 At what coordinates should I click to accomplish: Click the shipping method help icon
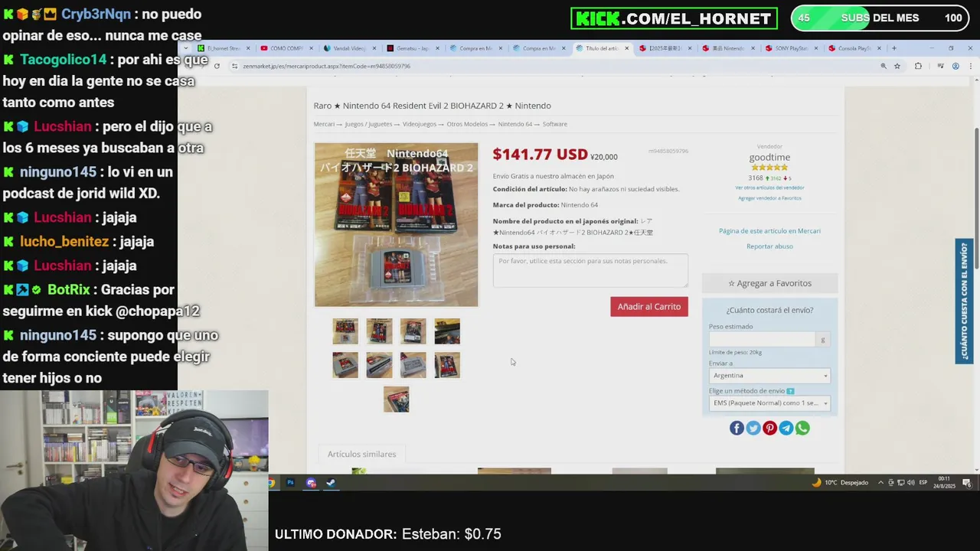point(790,391)
